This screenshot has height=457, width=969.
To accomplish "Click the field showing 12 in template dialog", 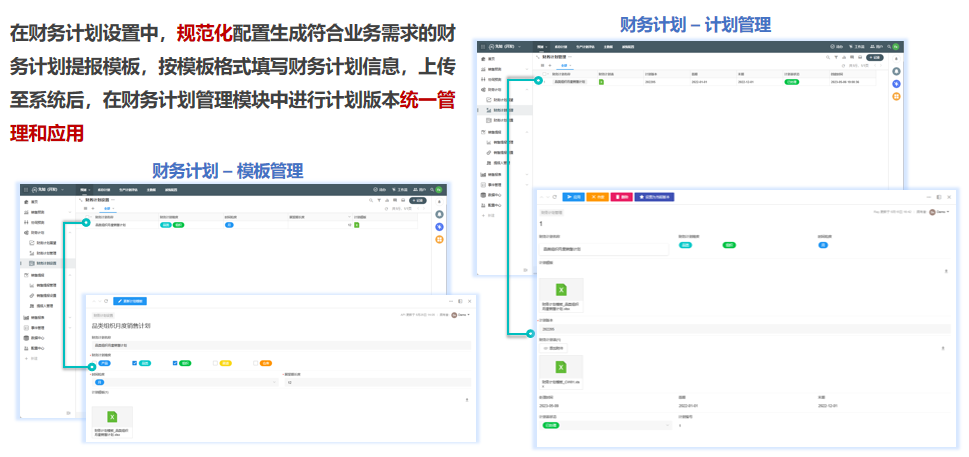I will tap(377, 382).
